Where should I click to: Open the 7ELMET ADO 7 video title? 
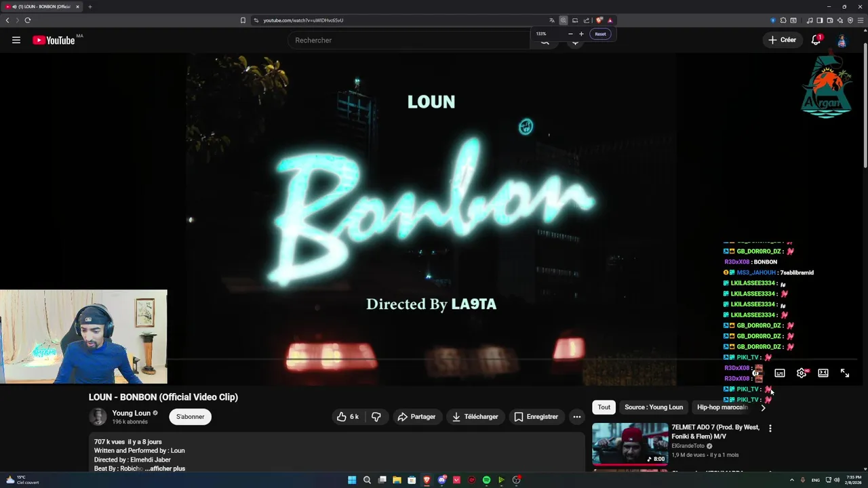(715, 432)
